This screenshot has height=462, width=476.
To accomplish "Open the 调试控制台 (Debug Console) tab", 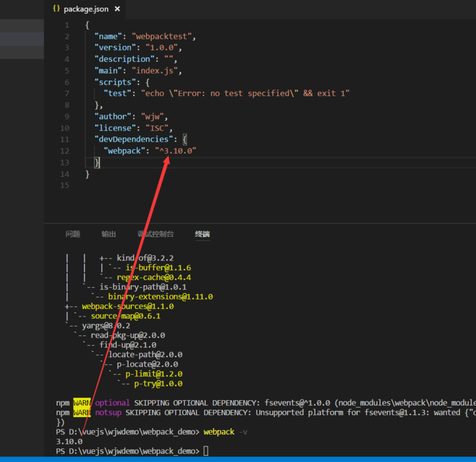I will click(x=156, y=234).
